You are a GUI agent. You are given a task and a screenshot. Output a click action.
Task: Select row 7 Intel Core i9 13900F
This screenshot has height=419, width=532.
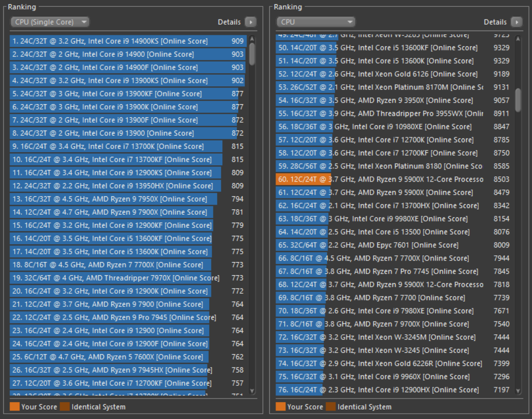[128, 120]
